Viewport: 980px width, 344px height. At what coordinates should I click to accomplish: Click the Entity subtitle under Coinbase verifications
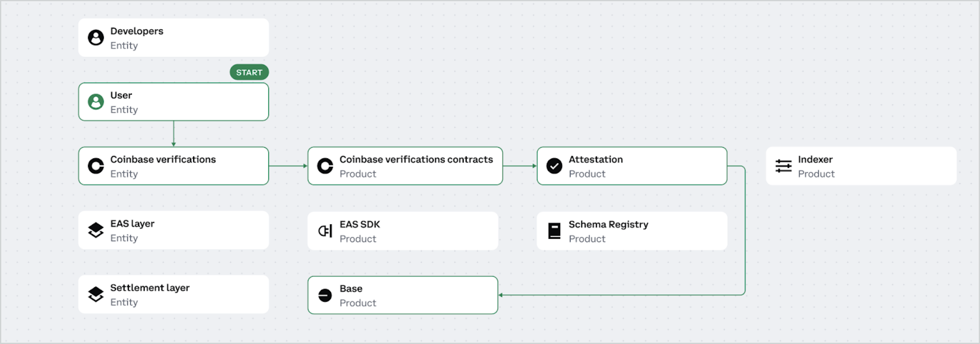pyautogui.click(x=124, y=174)
